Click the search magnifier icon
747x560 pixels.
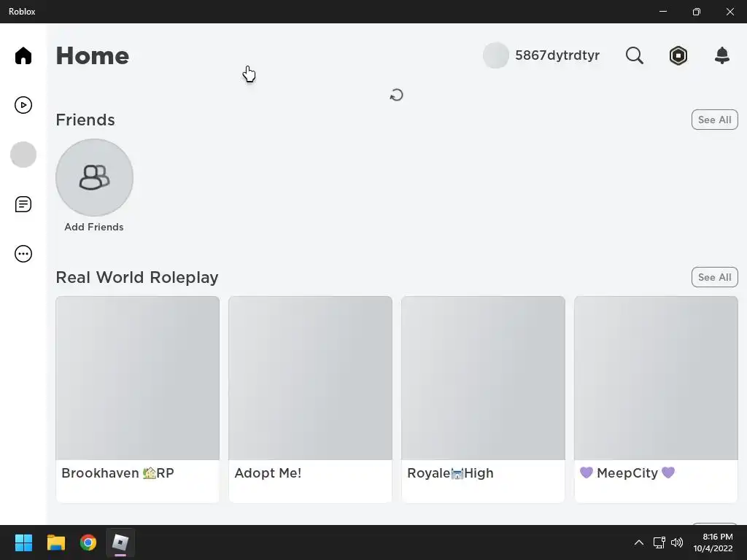pyautogui.click(x=634, y=55)
